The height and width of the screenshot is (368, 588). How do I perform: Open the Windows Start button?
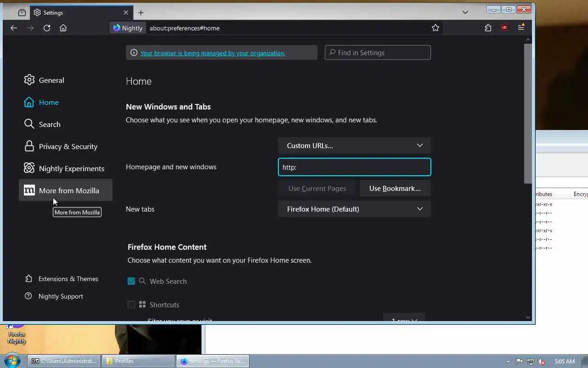12,361
